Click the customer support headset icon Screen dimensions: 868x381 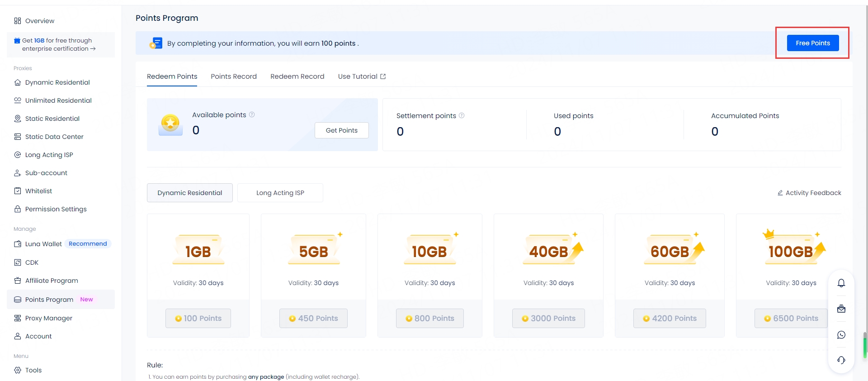841,360
